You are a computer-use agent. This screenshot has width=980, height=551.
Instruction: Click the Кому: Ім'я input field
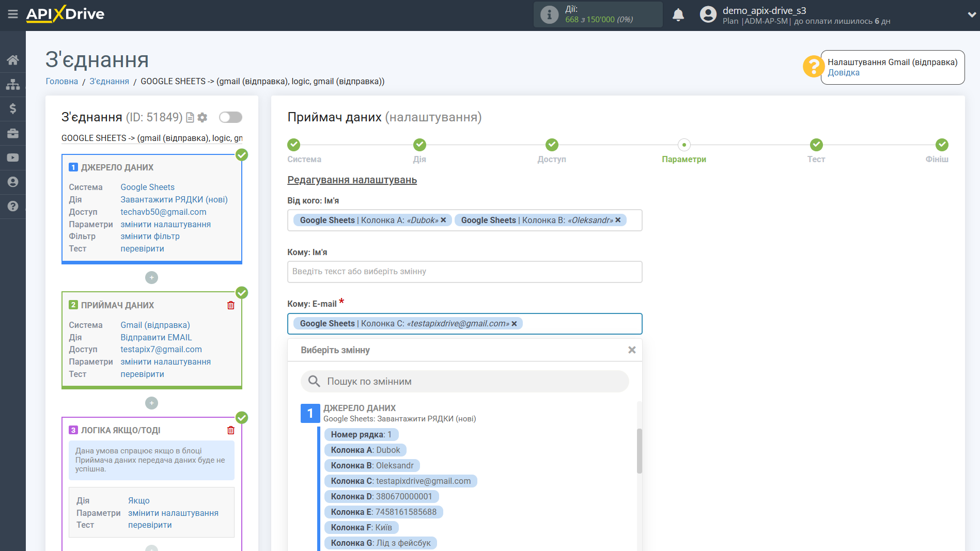click(464, 272)
